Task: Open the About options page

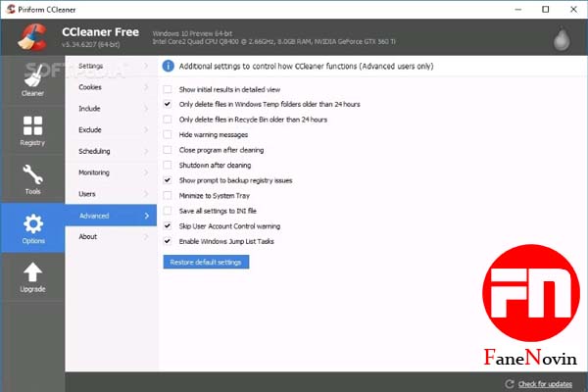Action: pyautogui.click(x=111, y=237)
